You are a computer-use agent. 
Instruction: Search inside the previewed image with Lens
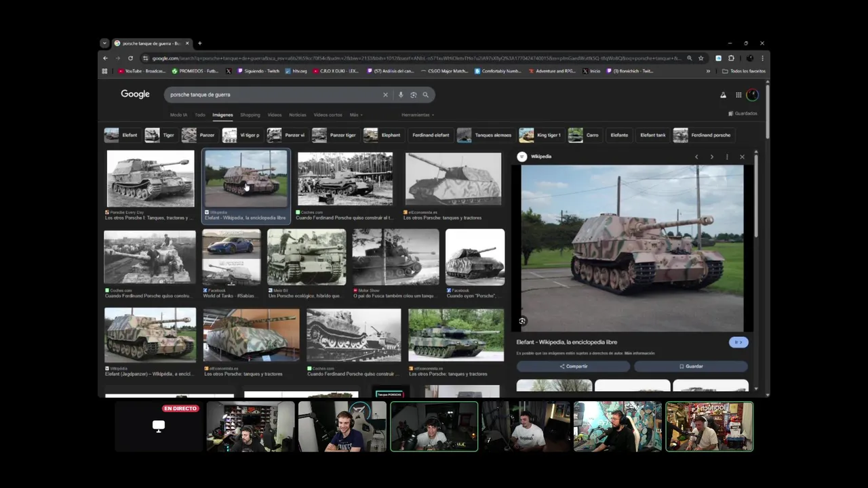522,321
